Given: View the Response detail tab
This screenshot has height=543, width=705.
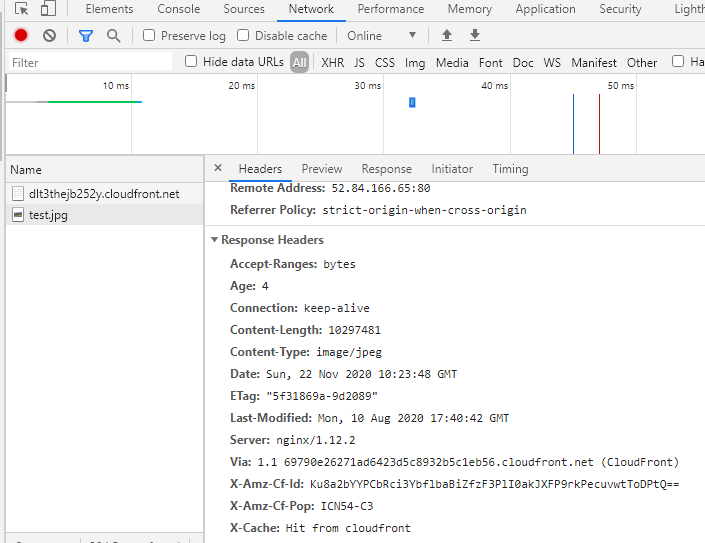Looking at the screenshot, I should coord(386,169).
